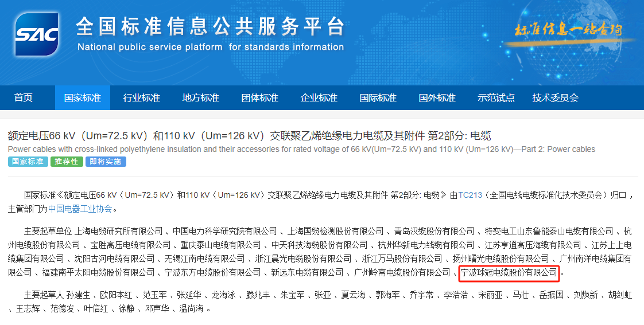The image size is (644, 325).
Task: Click drafter name 李浩浩
Action: 456,295
